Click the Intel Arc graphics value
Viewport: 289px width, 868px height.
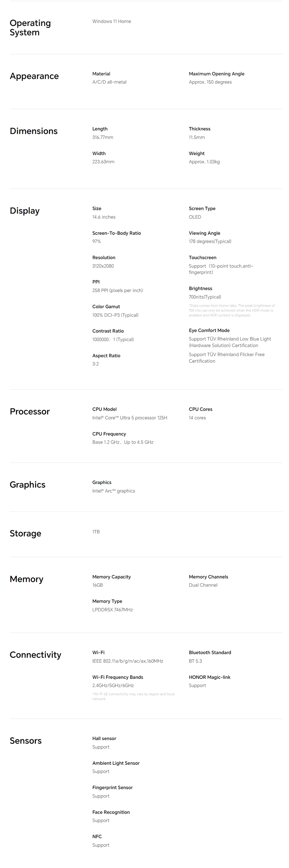click(x=113, y=491)
